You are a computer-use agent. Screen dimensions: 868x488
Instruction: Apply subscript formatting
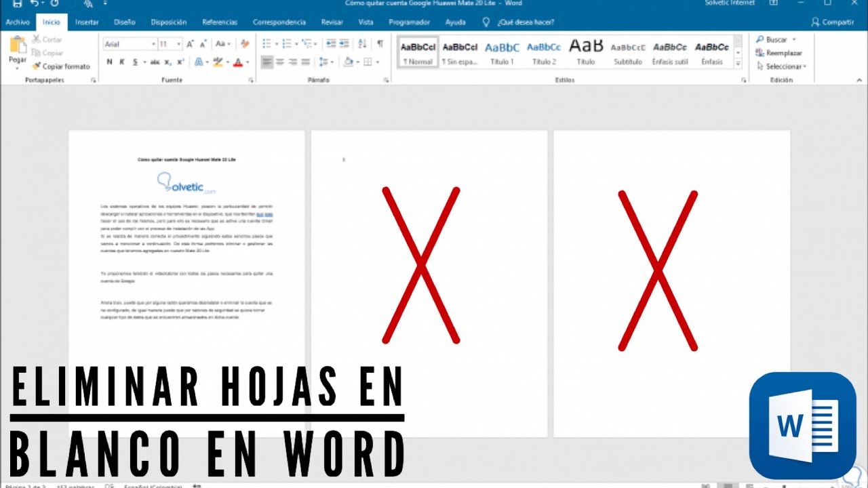[169, 62]
